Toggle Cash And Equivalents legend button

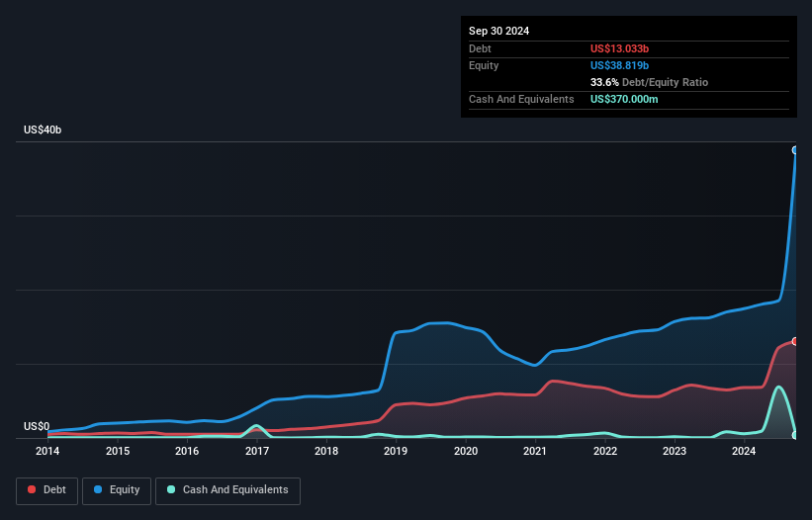tap(227, 490)
